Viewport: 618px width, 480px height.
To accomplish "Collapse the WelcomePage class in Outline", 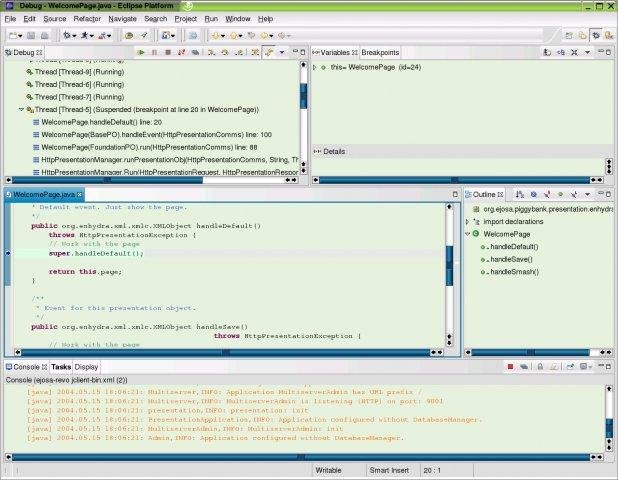I will tap(467, 234).
